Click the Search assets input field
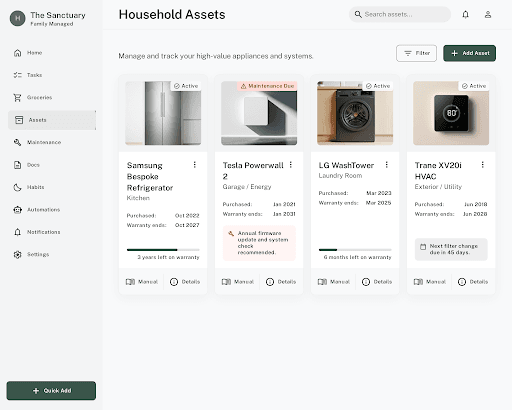The image size is (512, 410). [400, 14]
